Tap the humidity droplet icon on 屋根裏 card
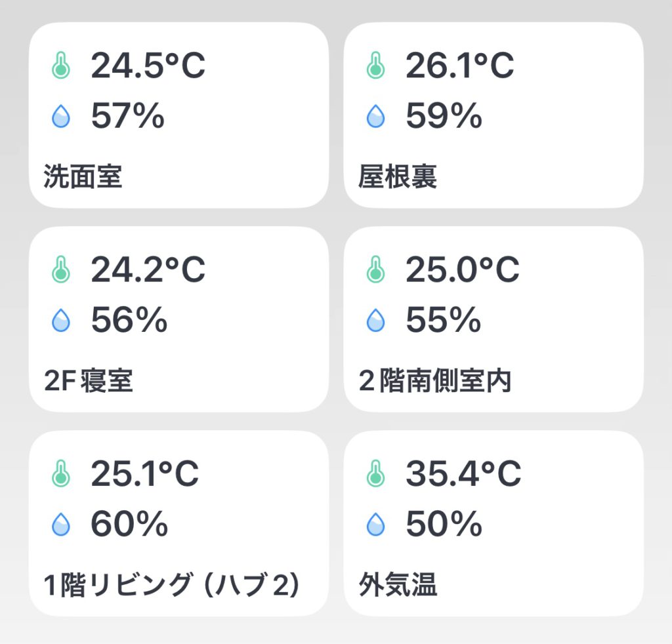 click(x=375, y=116)
